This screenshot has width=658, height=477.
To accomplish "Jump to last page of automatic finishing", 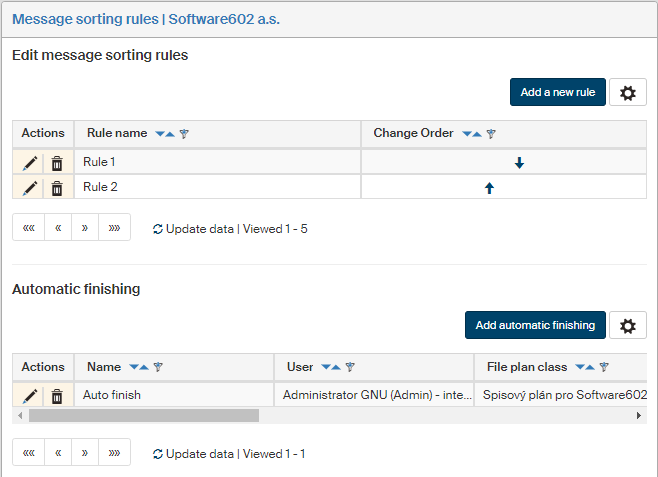I will click(115, 453).
